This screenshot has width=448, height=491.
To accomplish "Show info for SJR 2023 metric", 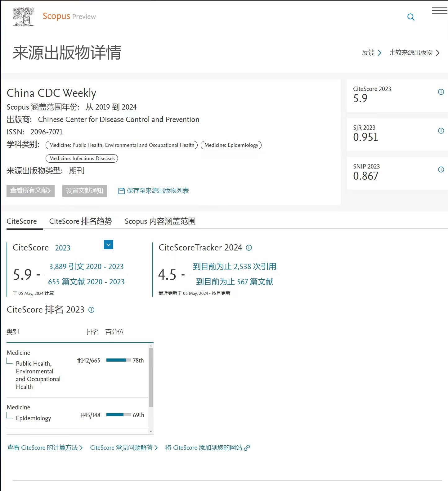I will [441, 131].
